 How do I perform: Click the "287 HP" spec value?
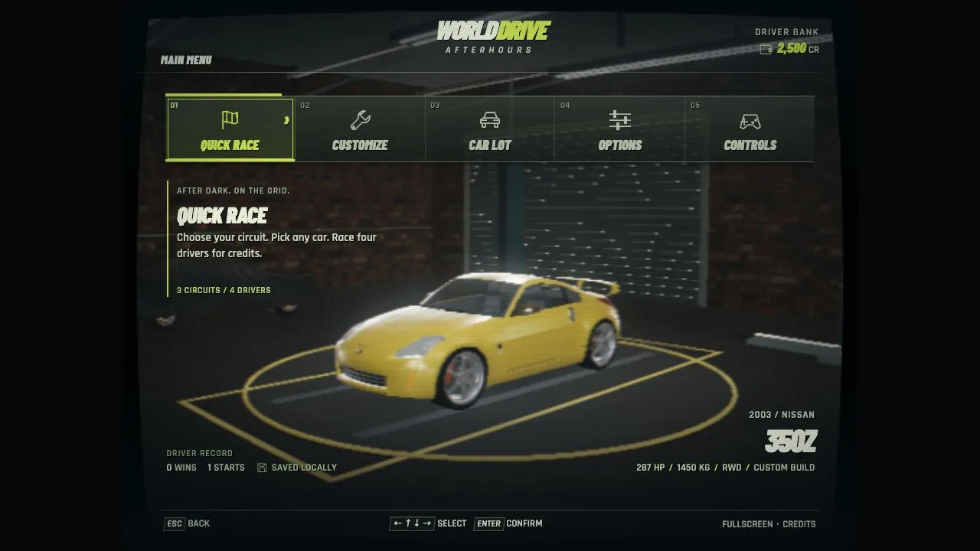(x=650, y=468)
